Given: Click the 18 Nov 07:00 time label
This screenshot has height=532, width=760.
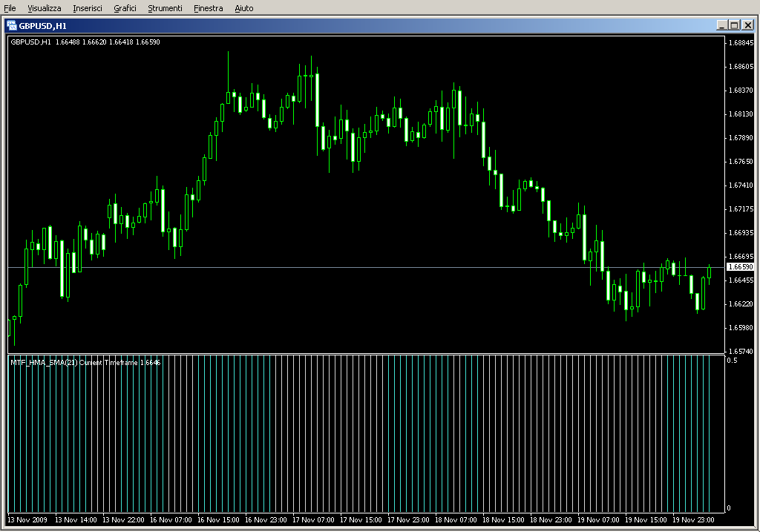Looking at the screenshot, I should click(456, 520).
